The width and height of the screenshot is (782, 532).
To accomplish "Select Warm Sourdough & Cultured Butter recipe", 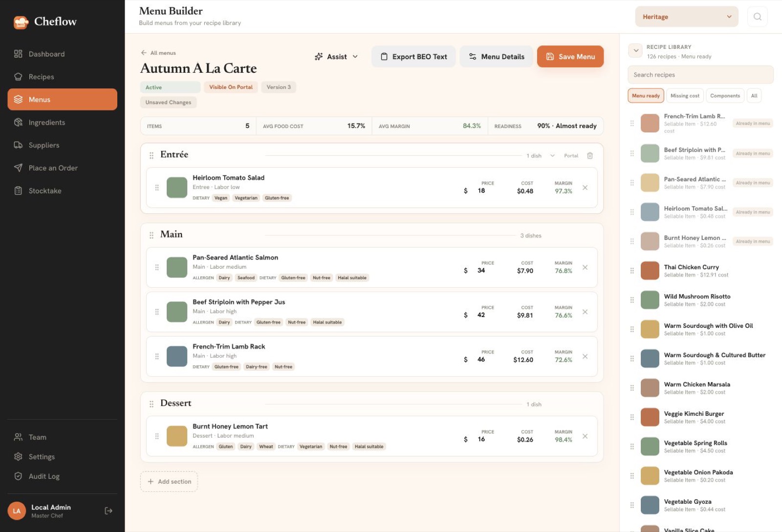I will pos(700,359).
